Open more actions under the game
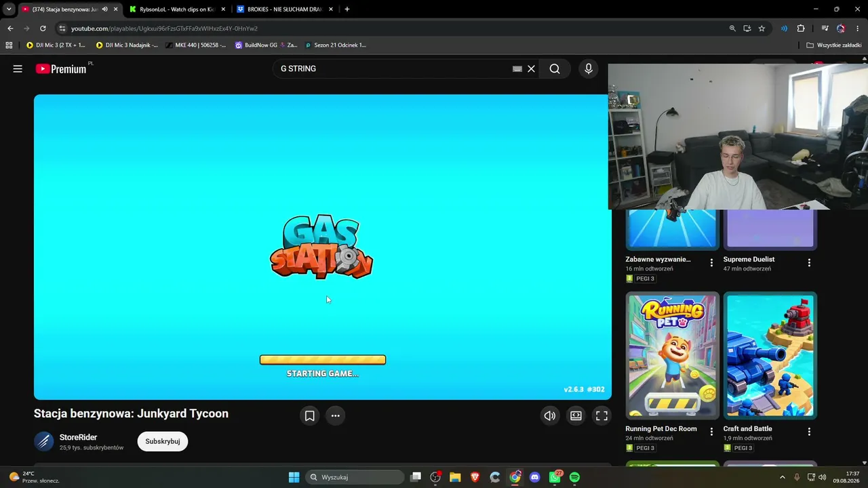The height and width of the screenshot is (488, 868). (x=335, y=415)
